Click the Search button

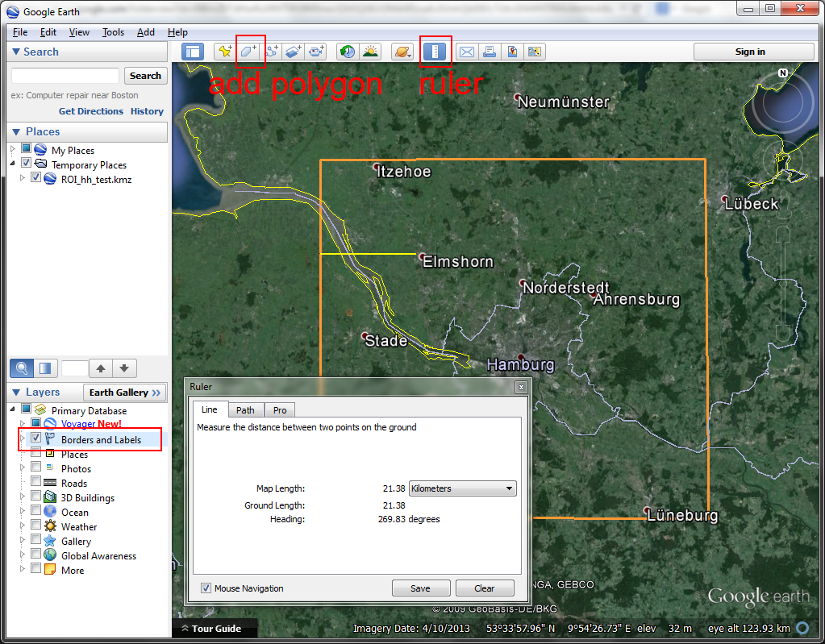click(146, 76)
